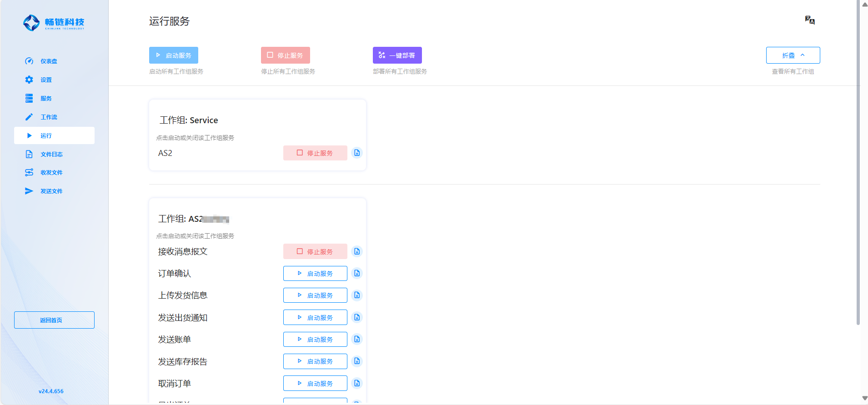Click the 返回首页 button
The height and width of the screenshot is (405, 868).
pos(54,320)
